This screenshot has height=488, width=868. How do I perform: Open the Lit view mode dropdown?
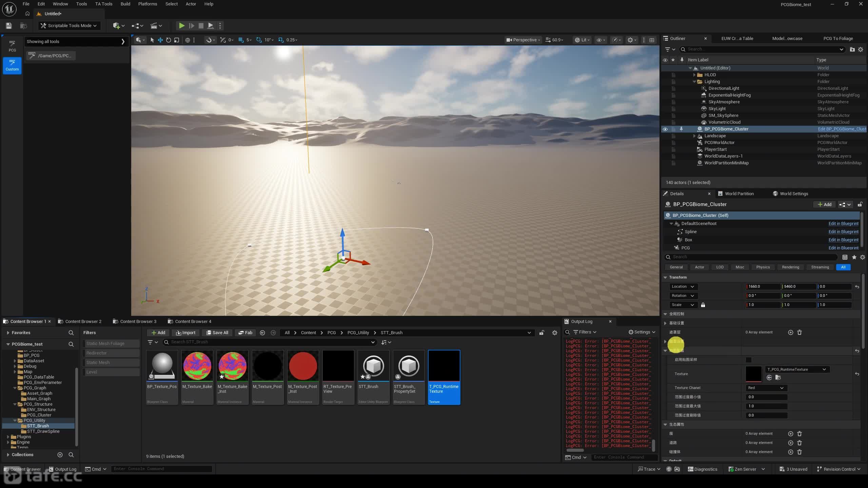583,40
